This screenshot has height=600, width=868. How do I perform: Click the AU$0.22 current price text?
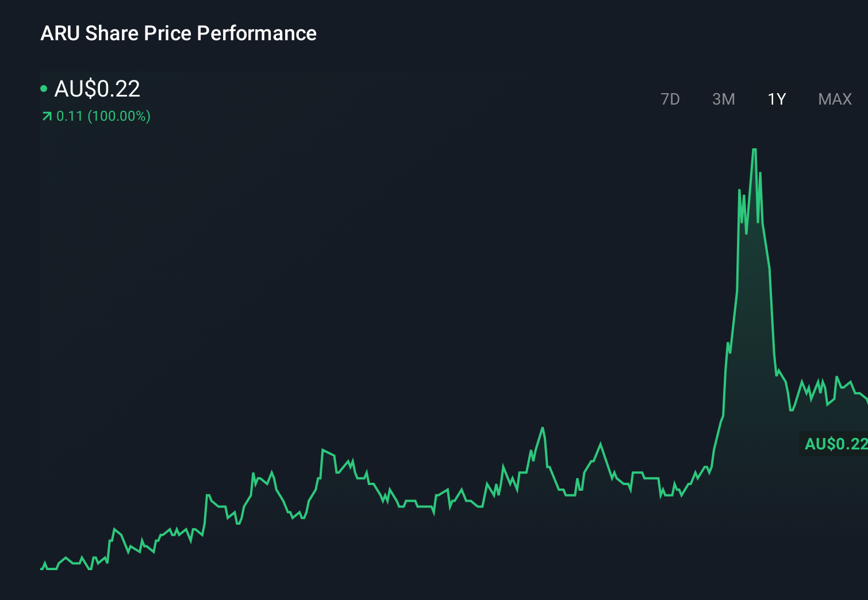pyautogui.click(x=97, y=88)
